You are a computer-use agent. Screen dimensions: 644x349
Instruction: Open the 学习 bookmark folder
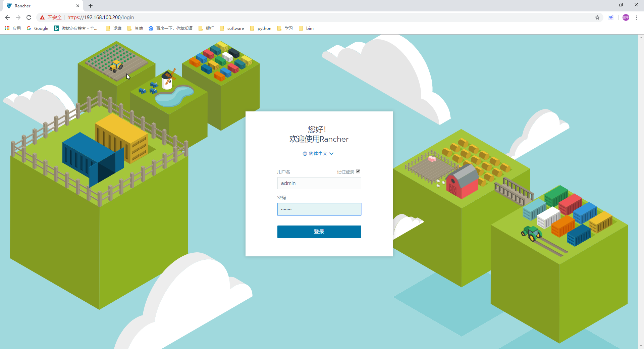[x=285, y=28]
